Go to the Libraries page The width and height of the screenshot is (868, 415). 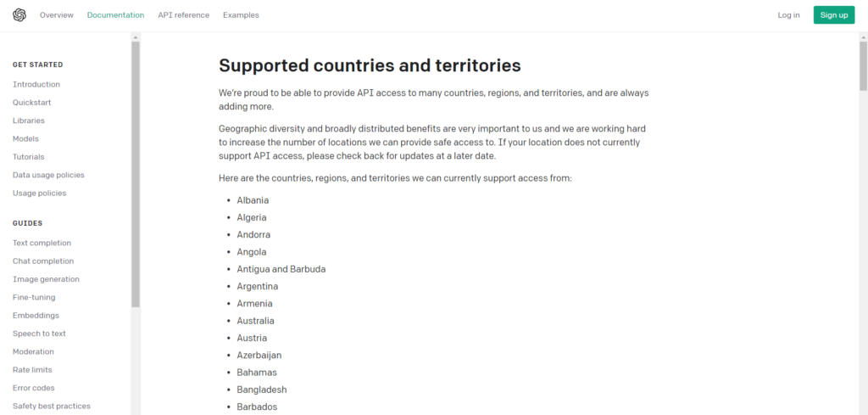point(29,121)
